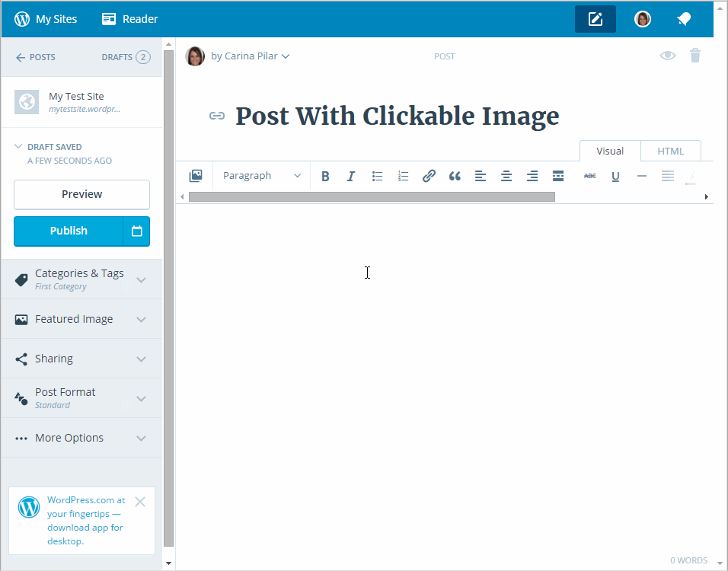Open the Reader from the top bar
Viewport: 728px width, 571px height.
(129, 18)
